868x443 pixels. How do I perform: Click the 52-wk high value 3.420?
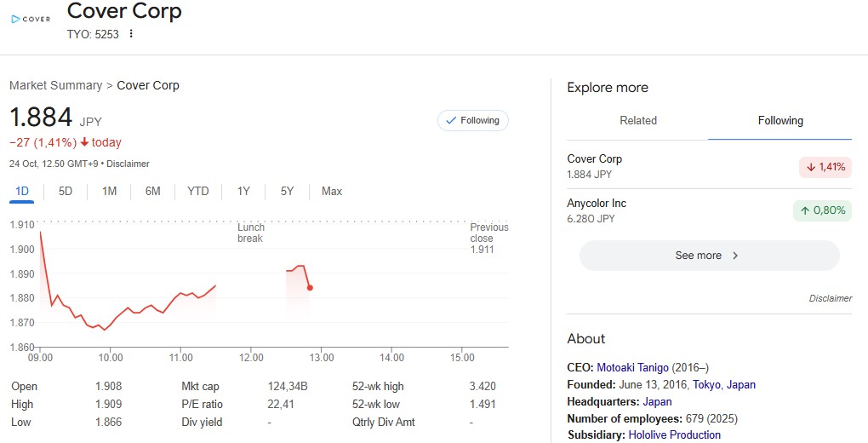(483, 387)
